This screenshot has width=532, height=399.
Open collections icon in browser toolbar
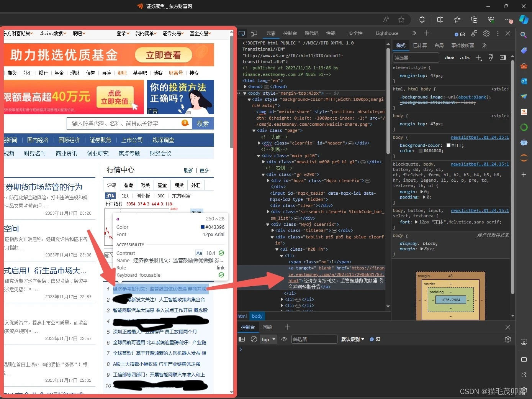[x=474, y=20]
